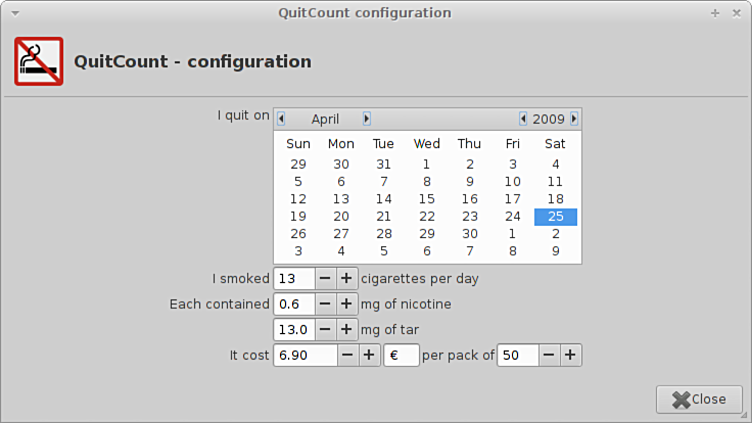The height and width of the screenshot is (423, 752).
Task: Click the pack cost 6.90 field
Action: (x=304, y=355)
